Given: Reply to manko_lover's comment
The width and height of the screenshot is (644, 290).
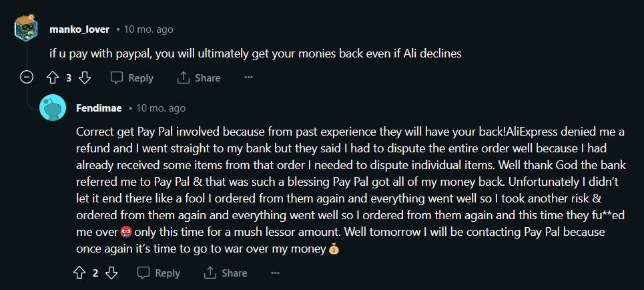Looking at the screenshot, I should coord(131,78).
